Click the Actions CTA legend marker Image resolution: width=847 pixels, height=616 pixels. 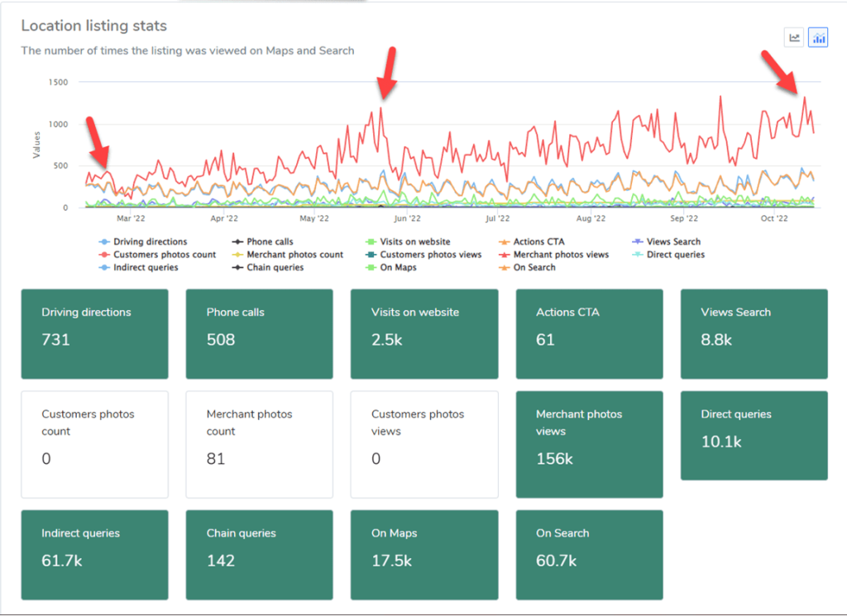(505, 242)
